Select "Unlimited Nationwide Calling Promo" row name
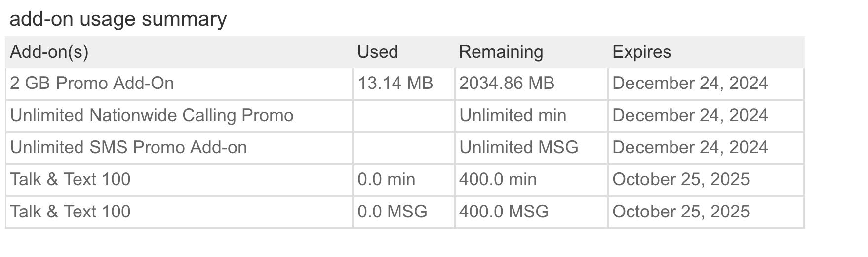The image size is (868, 257). coord(152,115)
